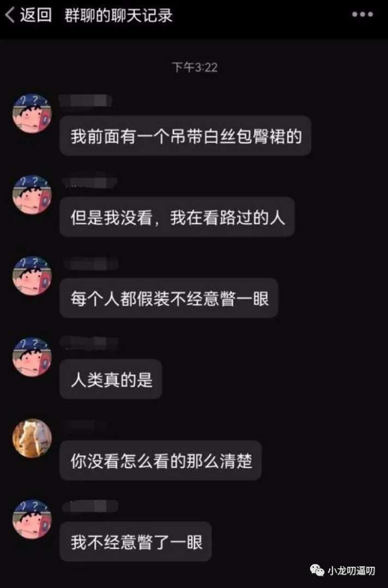
Task: Tap the 返回 back label
Action: click(35, 15)
